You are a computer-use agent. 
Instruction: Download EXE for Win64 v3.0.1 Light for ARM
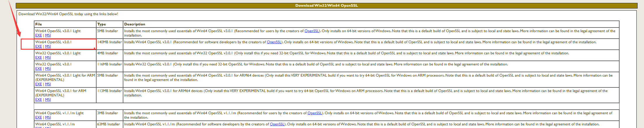coord(38,84)
